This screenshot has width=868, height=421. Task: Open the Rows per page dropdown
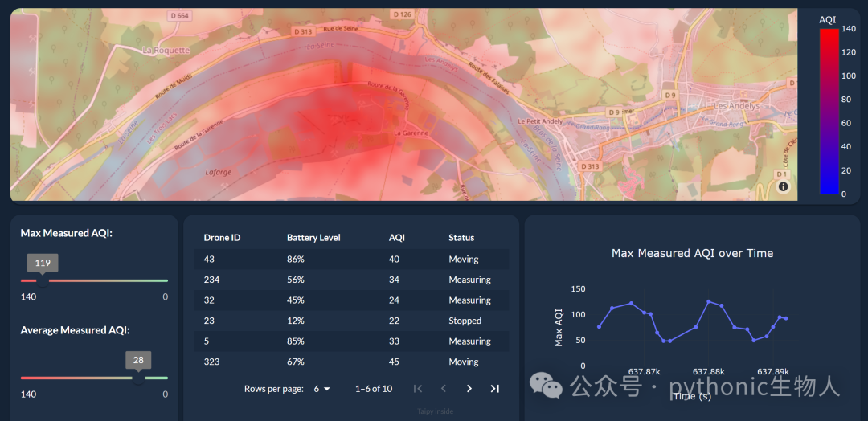(321, 389)
